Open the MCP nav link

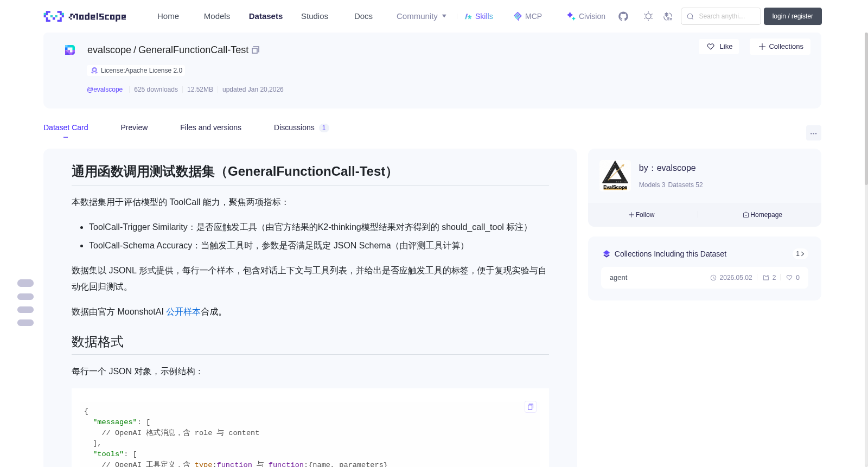[528, 16]
